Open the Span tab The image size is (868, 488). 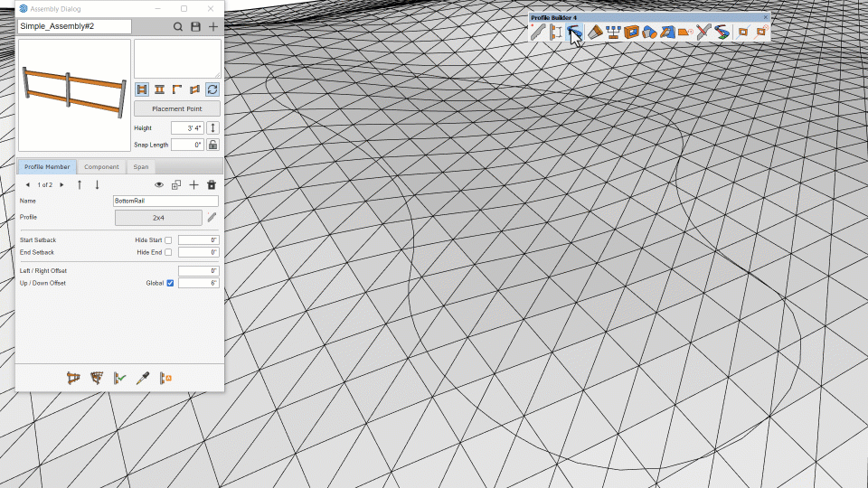pos(141,166)
